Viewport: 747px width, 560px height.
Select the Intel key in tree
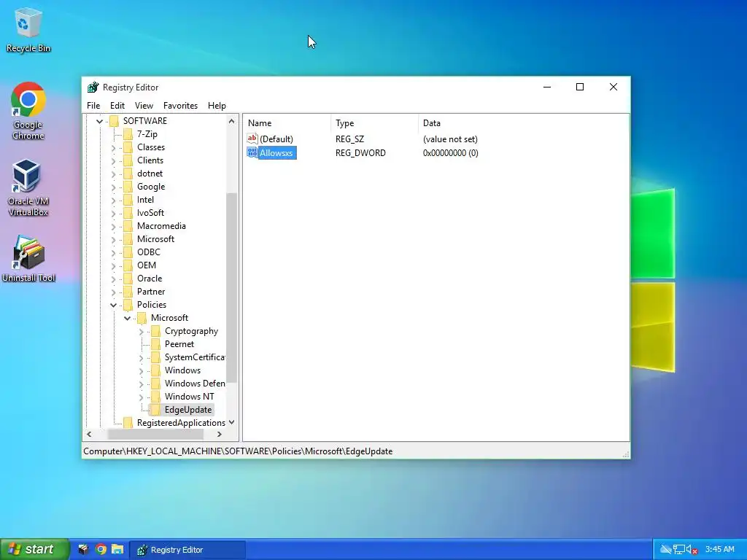145,200
